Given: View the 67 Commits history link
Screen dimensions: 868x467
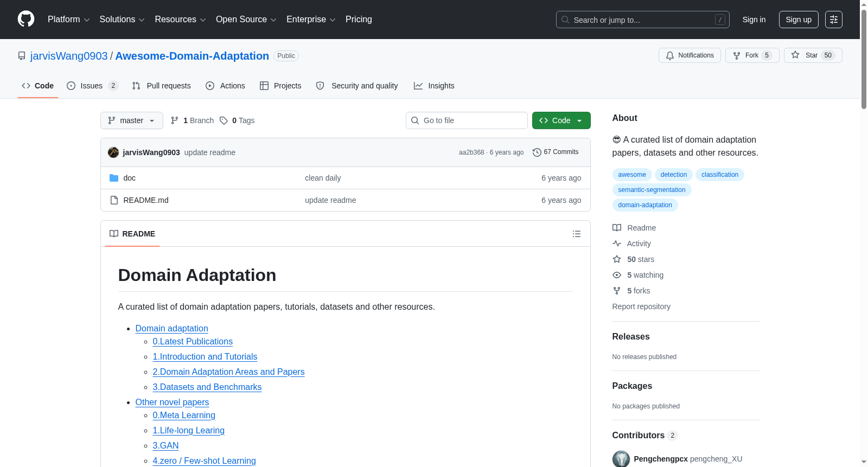Looking at the screenshot, I should pyautogui.click(x=556, y=152).
